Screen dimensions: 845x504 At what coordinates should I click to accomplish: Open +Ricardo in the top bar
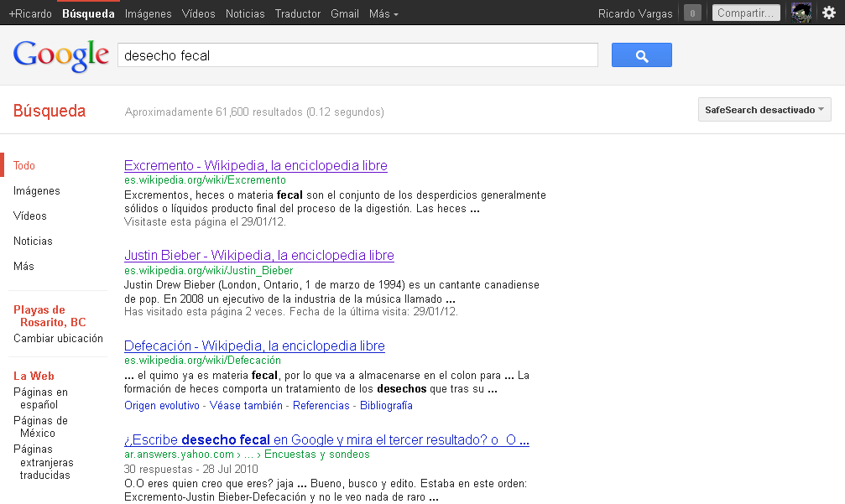[30, 14]
